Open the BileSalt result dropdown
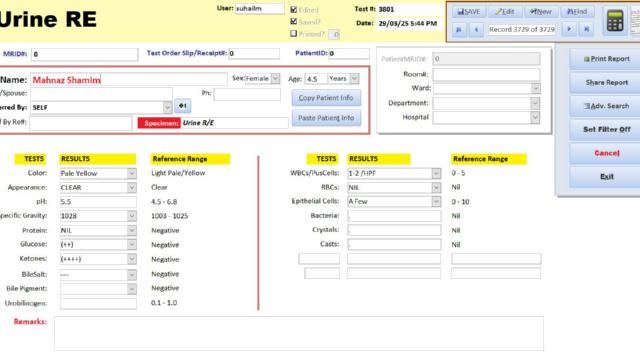Screen dimensions: 640x360 coord(131,275)
